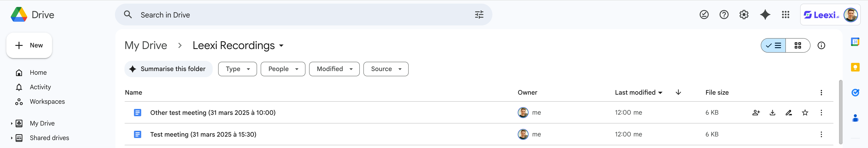Open Drive settings gear
This screenshot has height=148, width=868.
(x=744, y=15)
